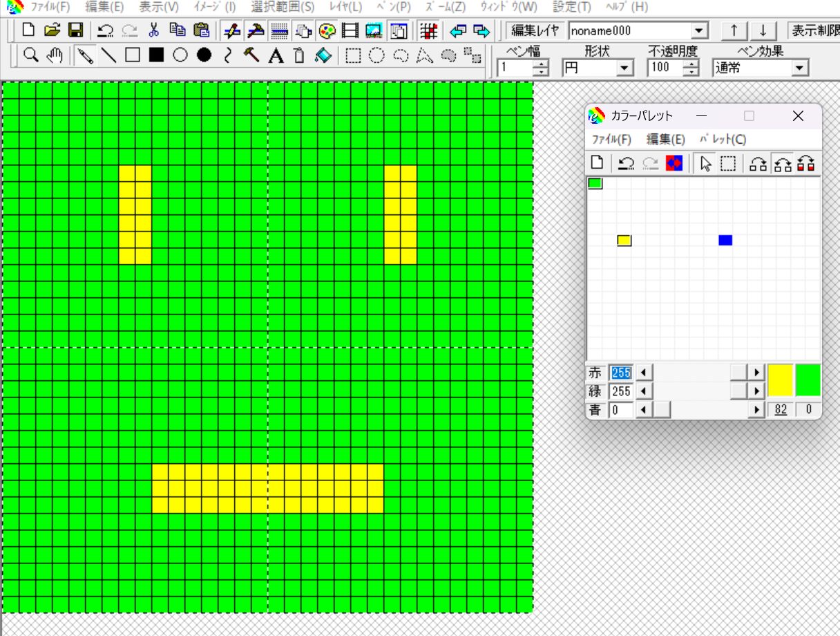
Task: Open the pen effect dropdown showing 通常
Action: 799,67
